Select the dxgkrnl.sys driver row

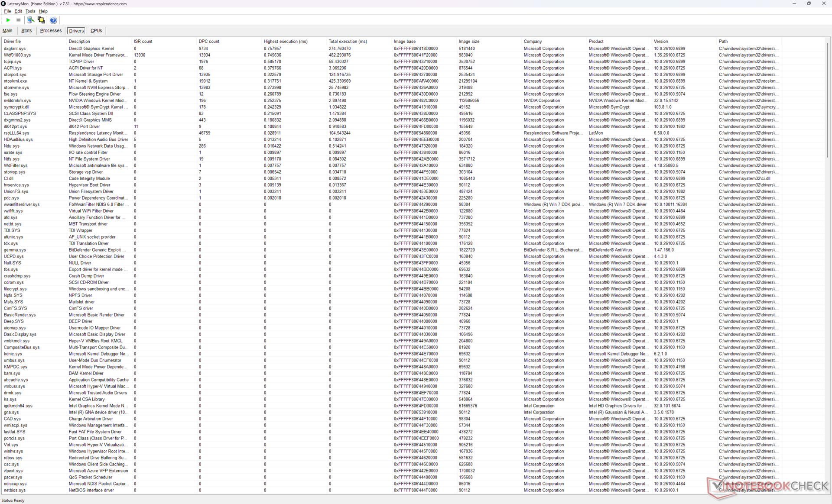15,48
